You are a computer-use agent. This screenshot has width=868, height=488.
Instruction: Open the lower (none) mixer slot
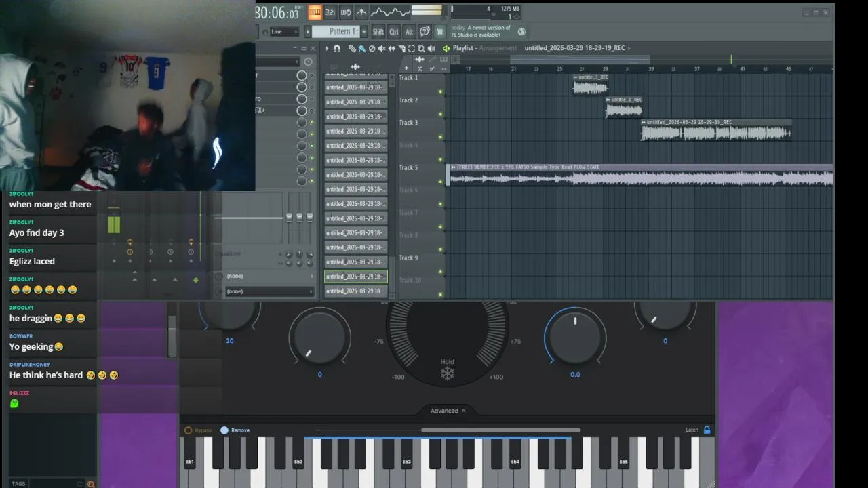click(269, 291)
